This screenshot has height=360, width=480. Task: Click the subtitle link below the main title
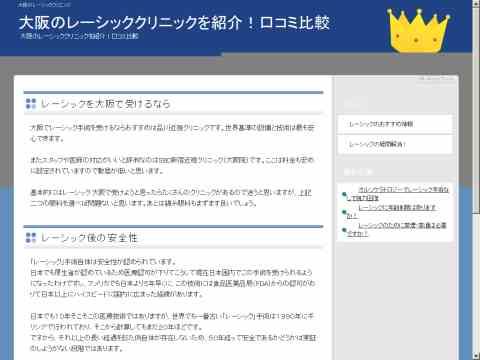(79, 36)
